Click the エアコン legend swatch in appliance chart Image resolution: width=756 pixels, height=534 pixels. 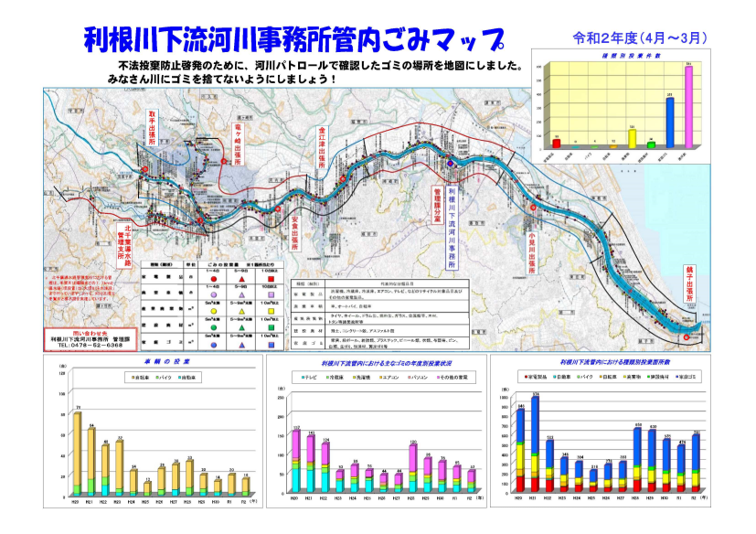[x=381, y=378]
